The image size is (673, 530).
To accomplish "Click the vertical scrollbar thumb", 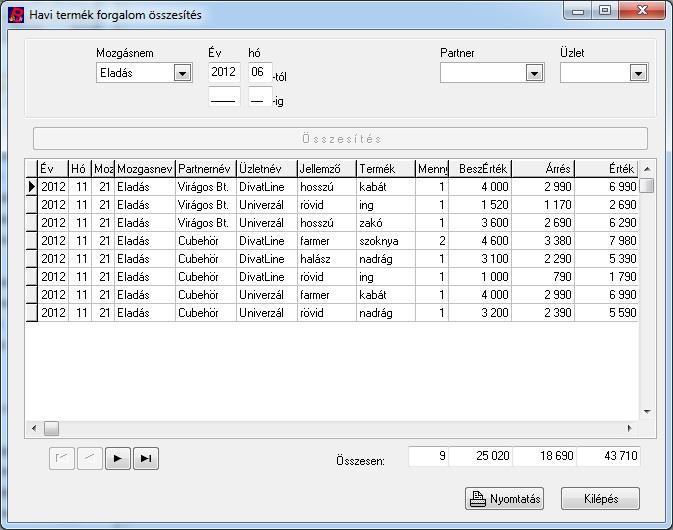I will (x=647, y=186).
